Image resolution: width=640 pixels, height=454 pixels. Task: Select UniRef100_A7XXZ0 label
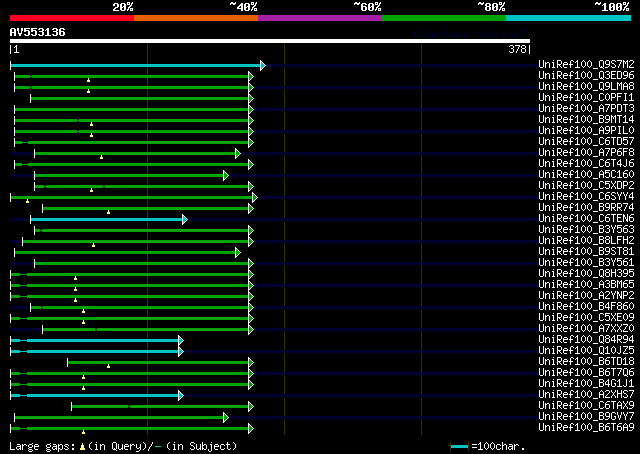point(586,329)
